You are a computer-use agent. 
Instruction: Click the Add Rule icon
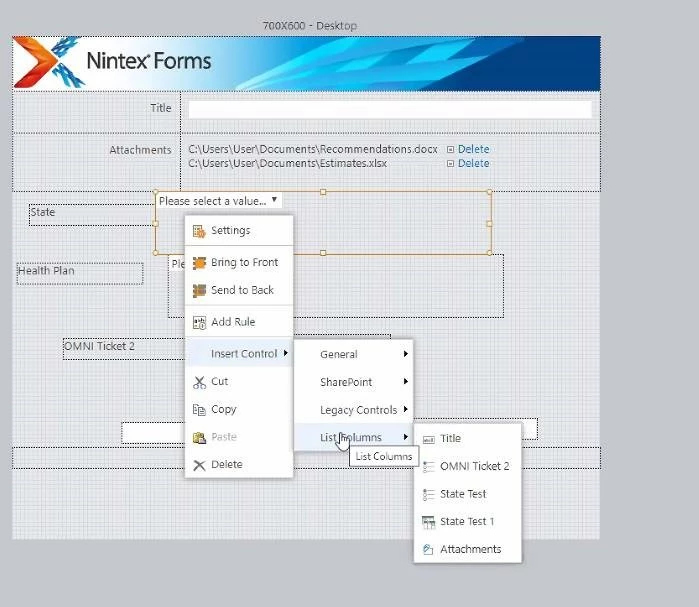click(199, 322)
